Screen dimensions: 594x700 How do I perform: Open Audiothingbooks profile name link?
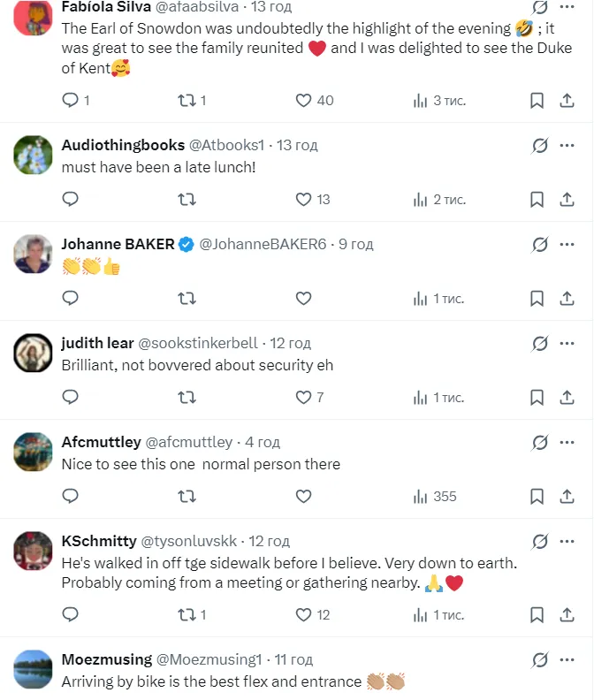123,145
